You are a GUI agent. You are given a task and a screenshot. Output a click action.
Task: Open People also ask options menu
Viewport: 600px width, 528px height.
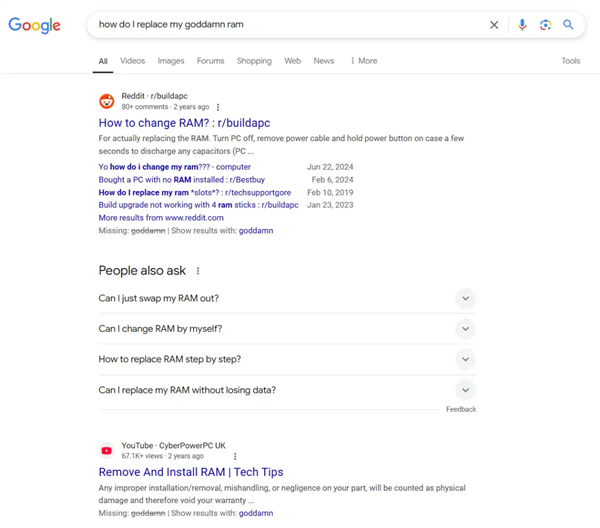tap(198, 271)
